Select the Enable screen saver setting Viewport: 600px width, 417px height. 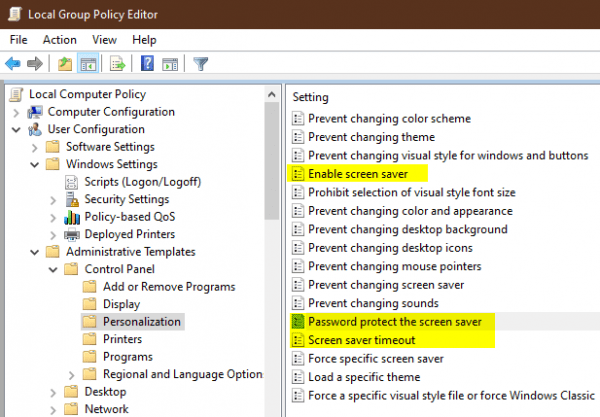[x=357, y=174]
